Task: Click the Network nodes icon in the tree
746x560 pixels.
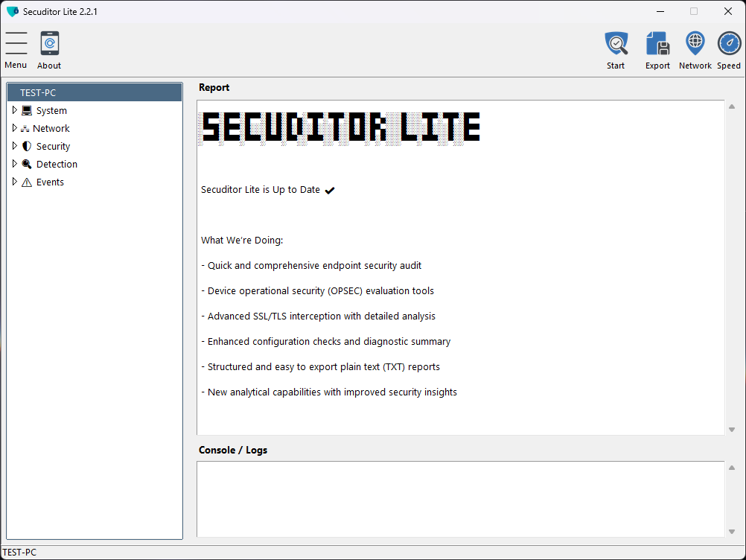Action: (x=25, y=129)
